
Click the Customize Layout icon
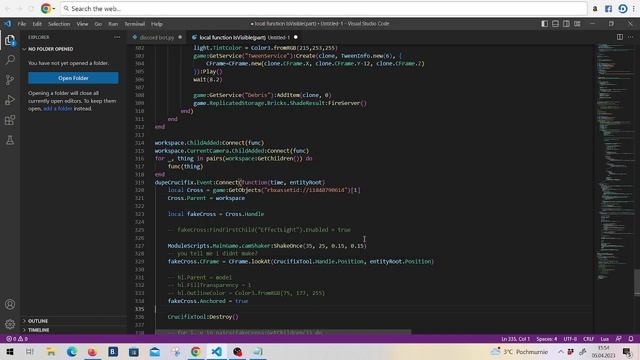577,24
